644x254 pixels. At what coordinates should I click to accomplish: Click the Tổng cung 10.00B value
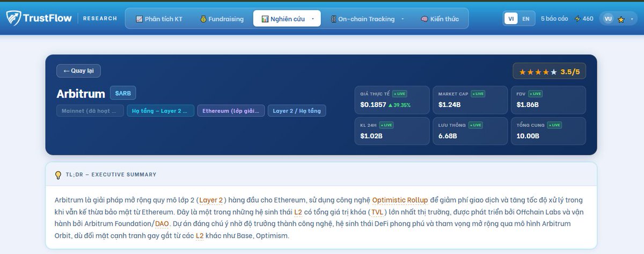click(x=528, y=136)
